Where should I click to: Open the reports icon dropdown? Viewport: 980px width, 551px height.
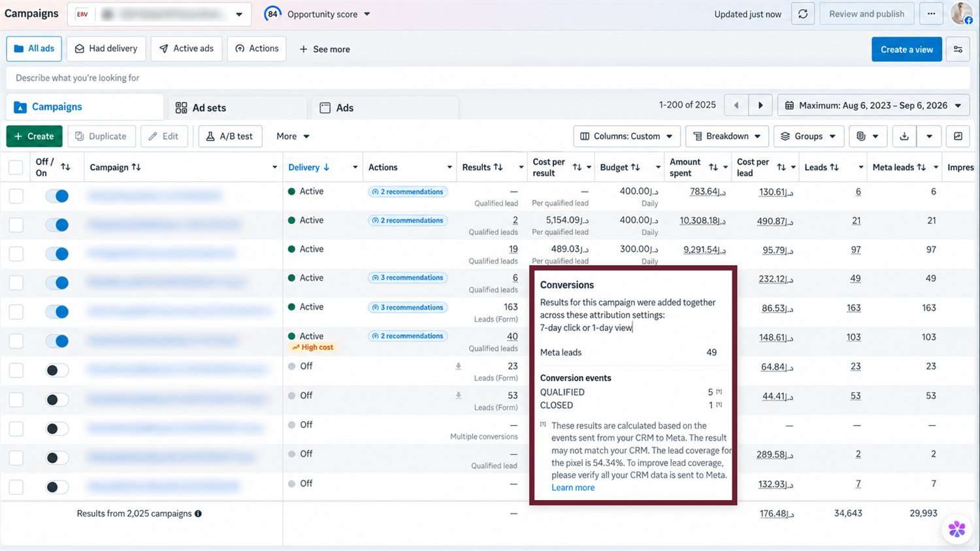[x=868, y=136]
